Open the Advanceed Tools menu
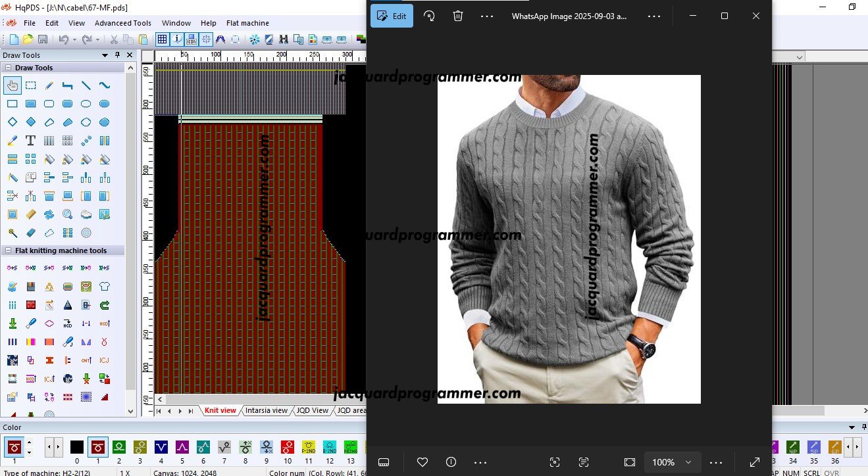Image resolution: width=868 pixels, height=476 pixels. pyautogui.click(x=122, y=23)
